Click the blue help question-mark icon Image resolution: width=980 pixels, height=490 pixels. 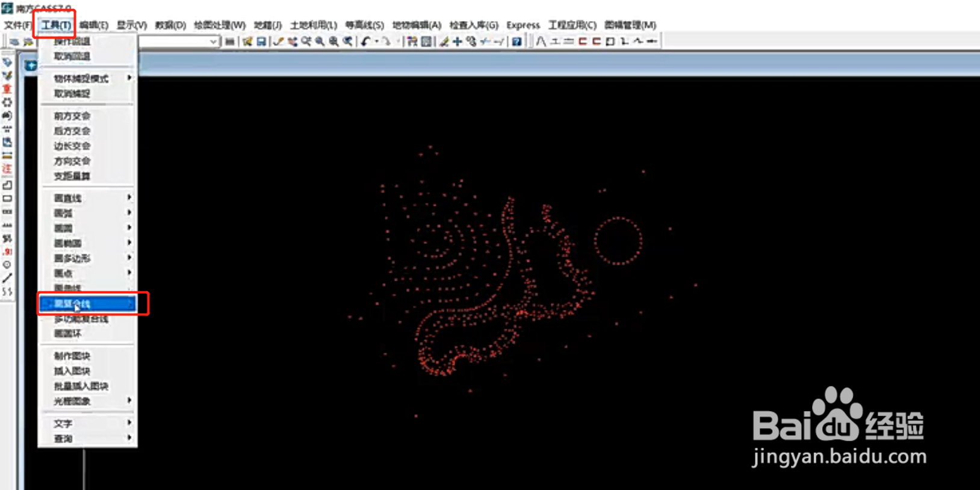(x=516, y=42)
